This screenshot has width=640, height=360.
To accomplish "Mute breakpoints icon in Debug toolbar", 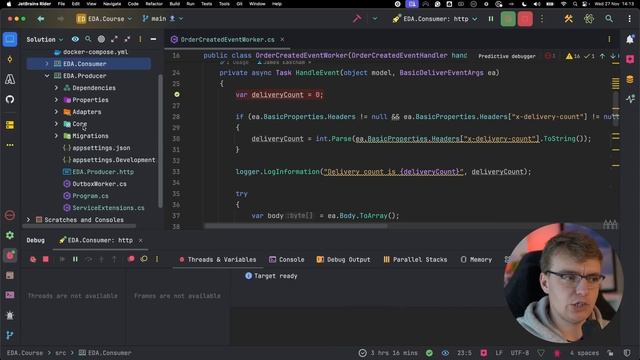I will pyautogui.click(x=144, y=259).
